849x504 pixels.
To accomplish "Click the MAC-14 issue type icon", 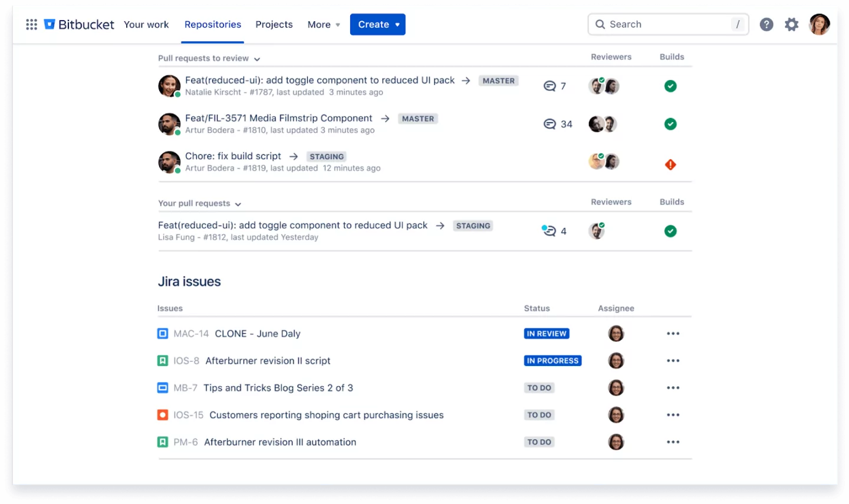I will 163,334.
